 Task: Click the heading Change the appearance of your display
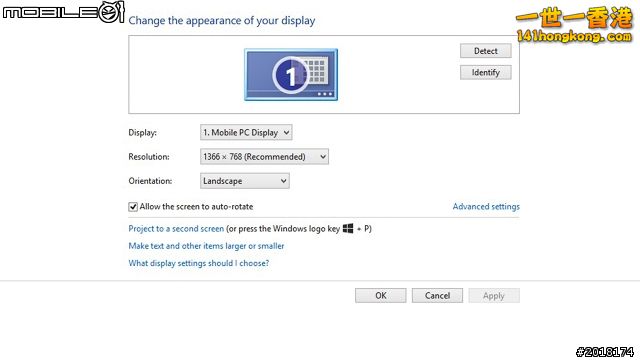[x=222, y=21]
